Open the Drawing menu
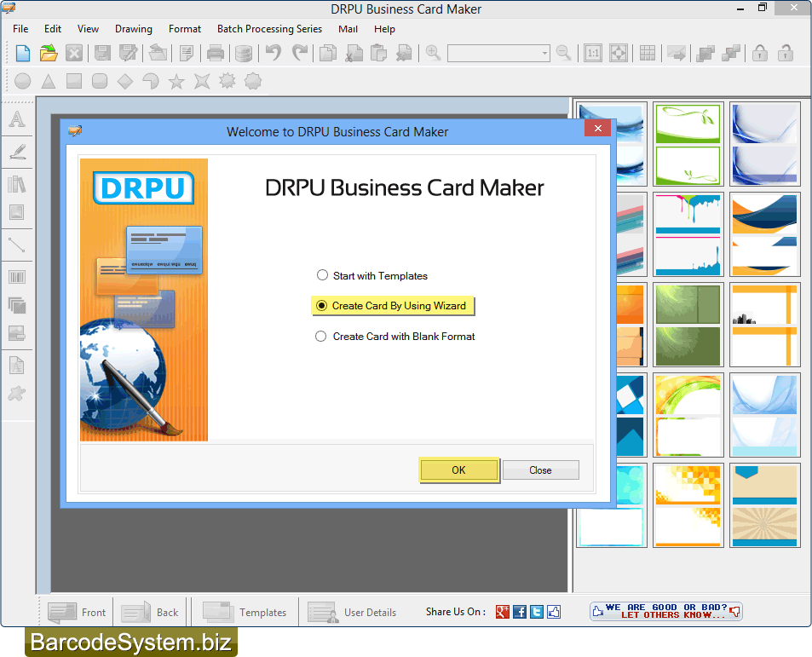 134,29
